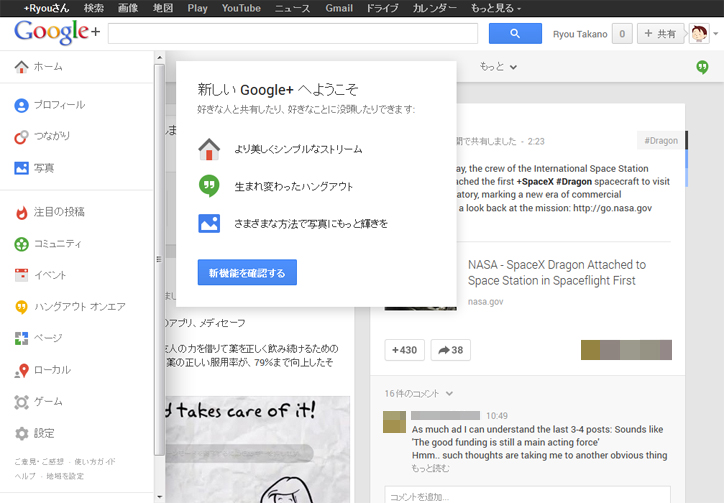Click the Hangouts quote icon in welcome dialog
This screenshot has height=503, width=724.
click(x=209, y=186)
